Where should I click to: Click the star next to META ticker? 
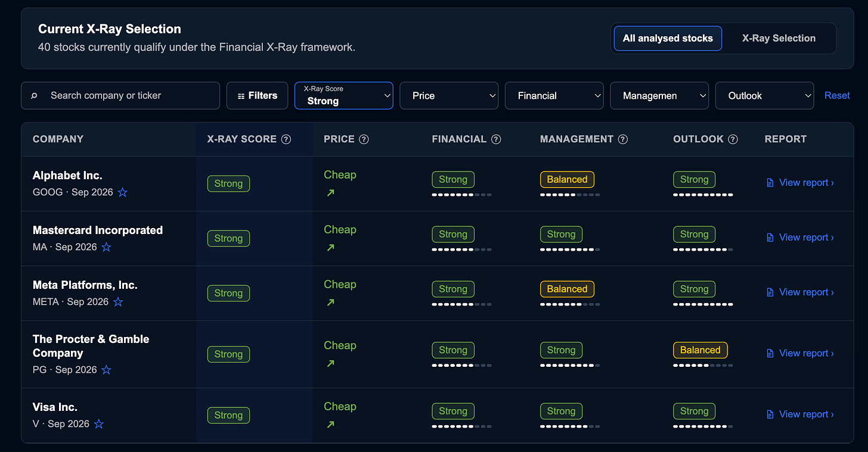pos(118,302)
